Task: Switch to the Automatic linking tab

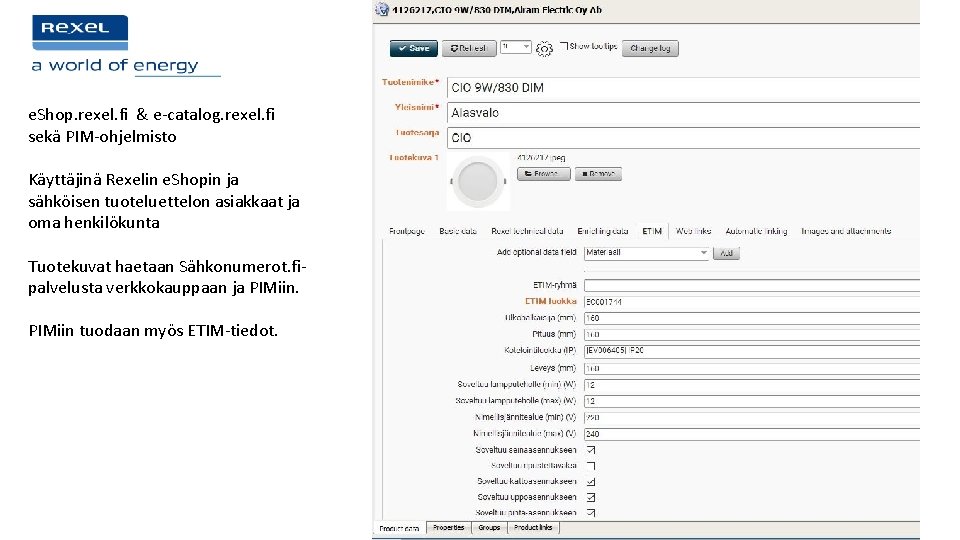Action: [x=756, y=231]
